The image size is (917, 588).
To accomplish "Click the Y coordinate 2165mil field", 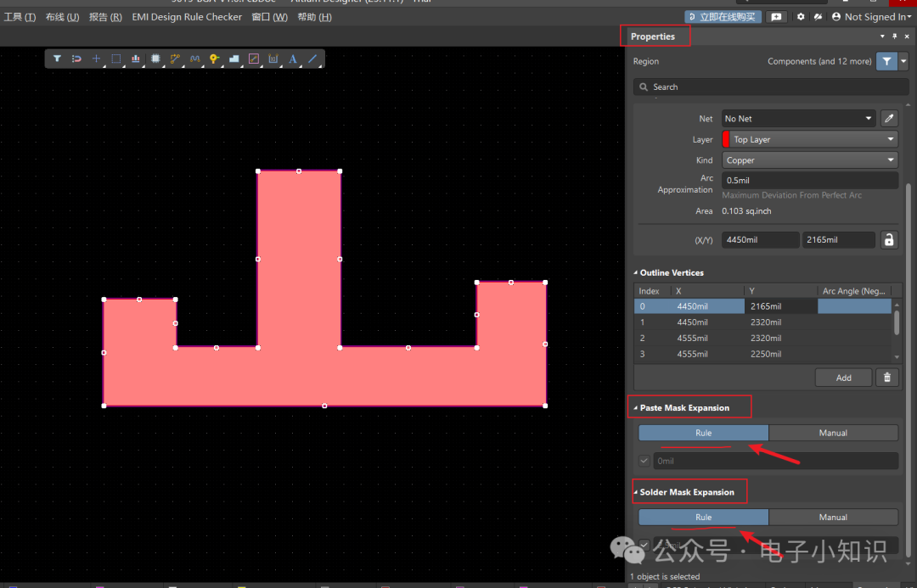I will pyautogui.click(x=839, y=239).
